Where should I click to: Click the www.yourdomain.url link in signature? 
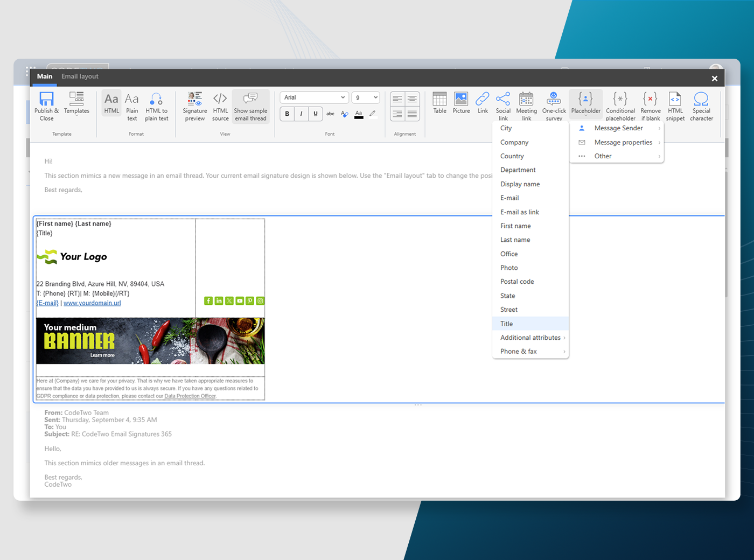(x=92, y=303)
